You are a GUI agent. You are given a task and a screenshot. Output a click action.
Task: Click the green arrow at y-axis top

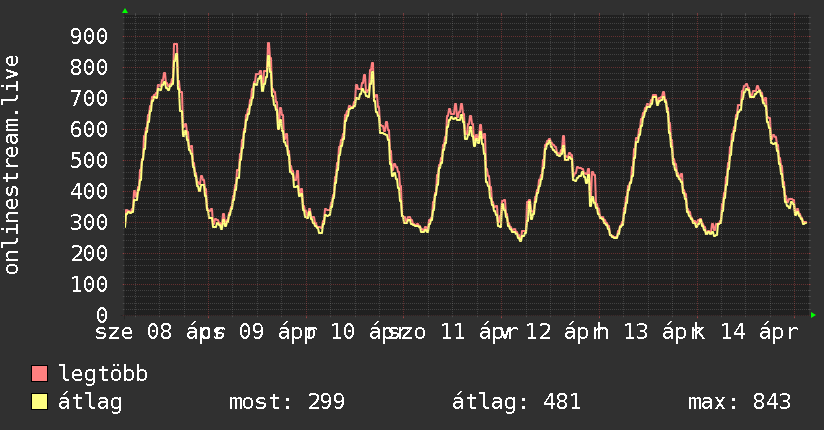(125, 11)
